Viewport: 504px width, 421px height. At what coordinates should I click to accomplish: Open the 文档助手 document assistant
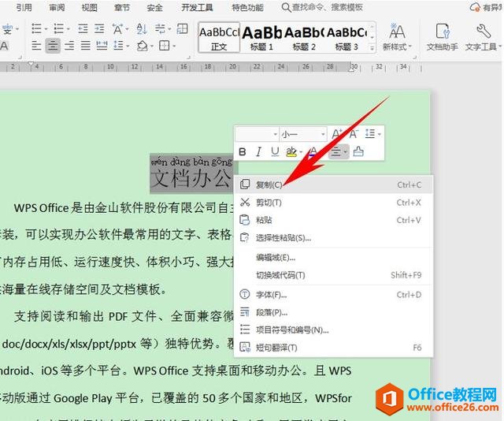(x=442, y=37)
